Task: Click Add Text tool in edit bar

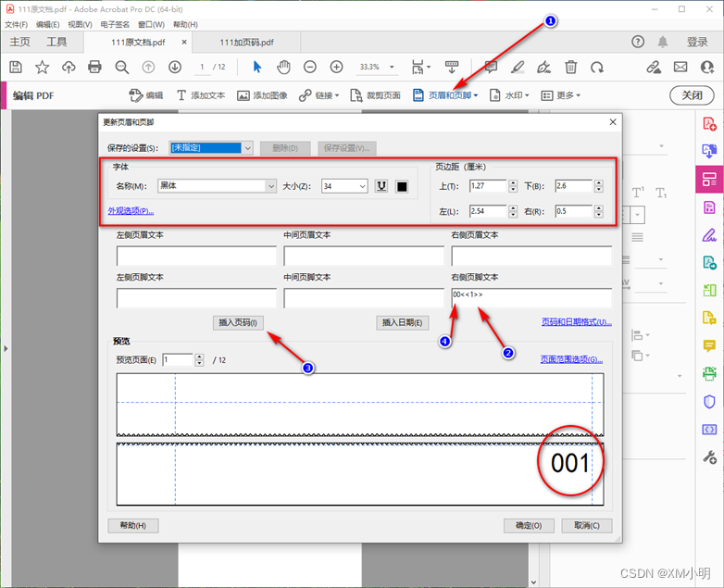Action: pos(201,95)
